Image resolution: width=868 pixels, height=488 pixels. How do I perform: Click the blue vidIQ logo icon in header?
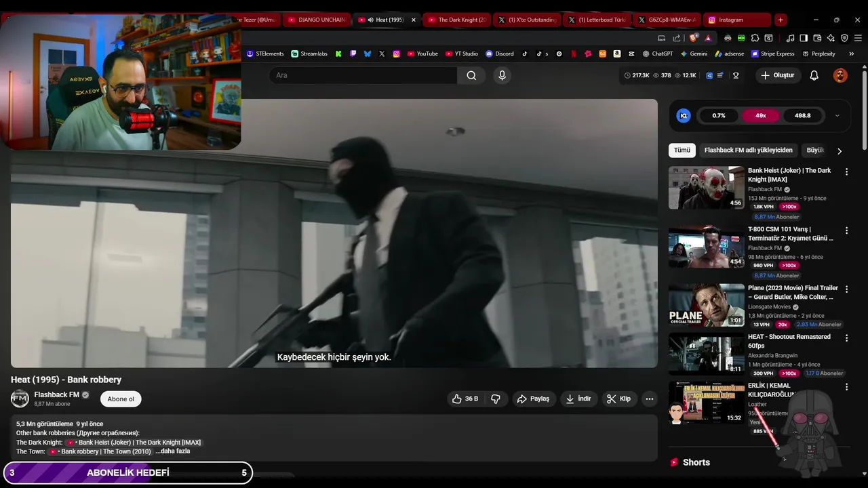tap(709, 75)
